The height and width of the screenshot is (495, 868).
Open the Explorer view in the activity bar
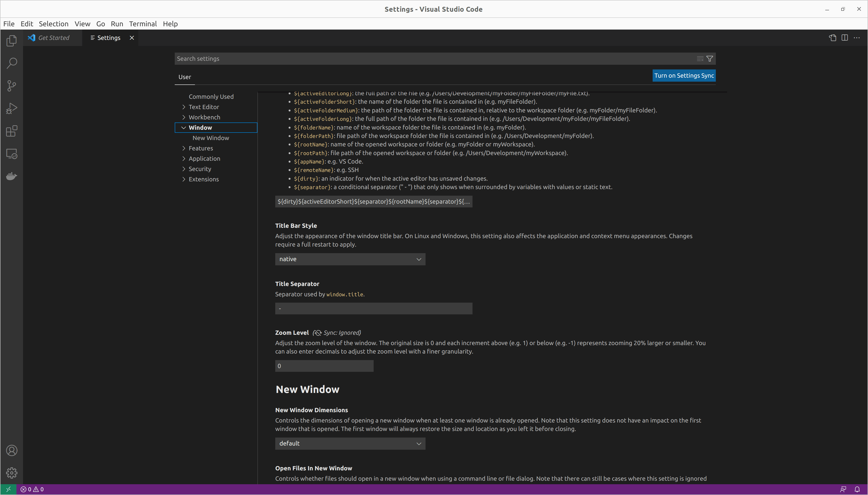[x=11, y=40]
